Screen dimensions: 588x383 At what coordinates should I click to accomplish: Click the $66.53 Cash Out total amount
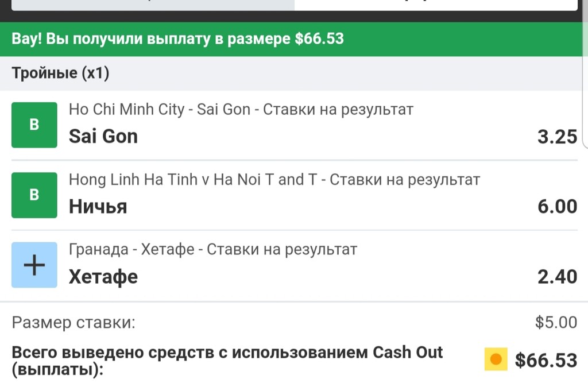(546, 361)
